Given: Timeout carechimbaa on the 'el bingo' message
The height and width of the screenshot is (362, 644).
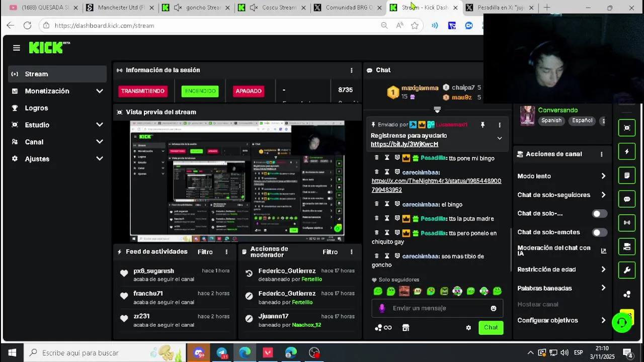Looking at the screenshot, I should 387,204.
